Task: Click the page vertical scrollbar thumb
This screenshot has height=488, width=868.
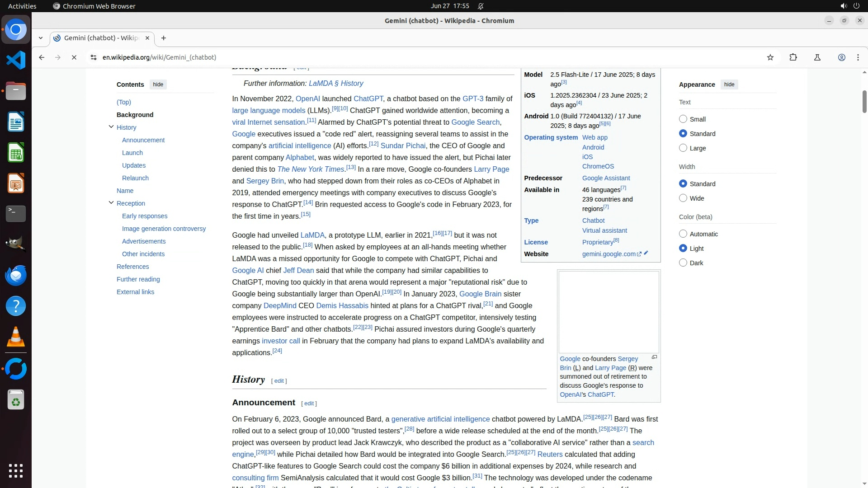Action: pos(864,102)
